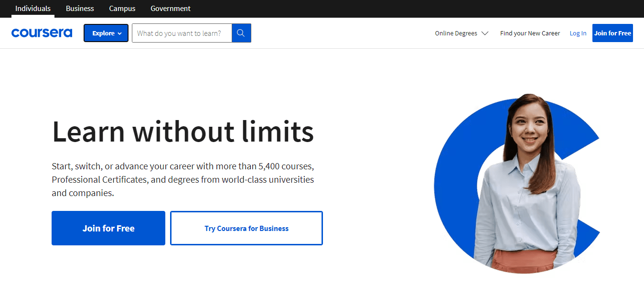Image resolution: width=644 pixels, height=308 pixels.
Task: Open the Explore dropdown menu
Action: coord(106,33)
